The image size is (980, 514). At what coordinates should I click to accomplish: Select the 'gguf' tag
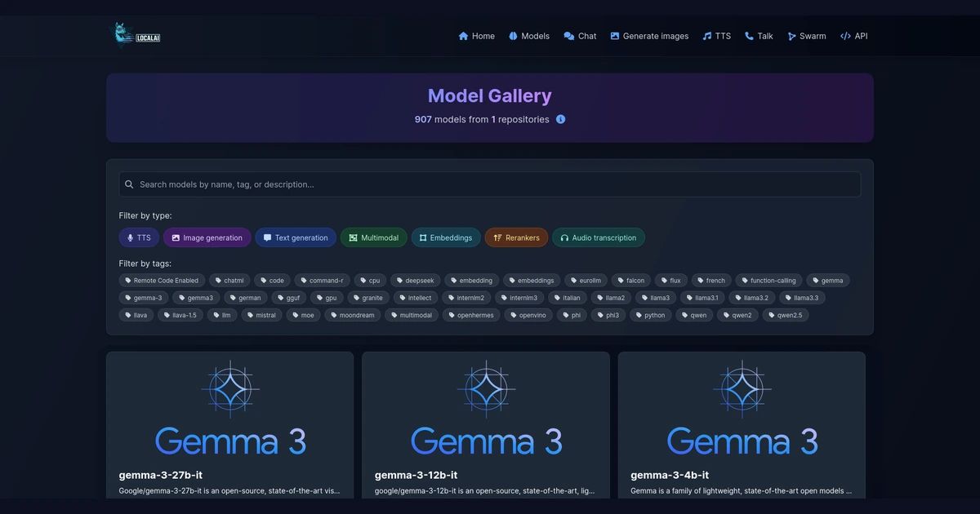coord(288,298)
